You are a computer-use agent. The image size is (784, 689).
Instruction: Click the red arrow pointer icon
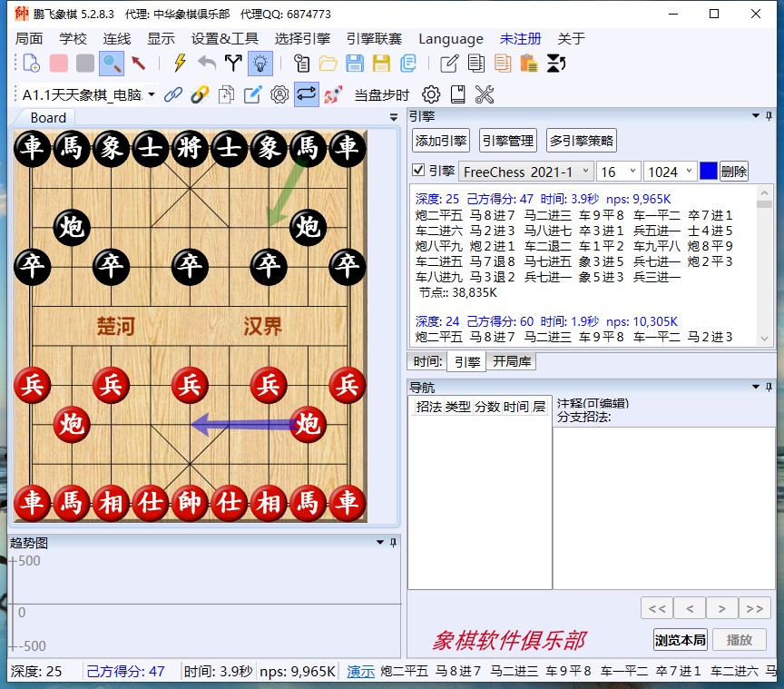click(x=139, y=63)
